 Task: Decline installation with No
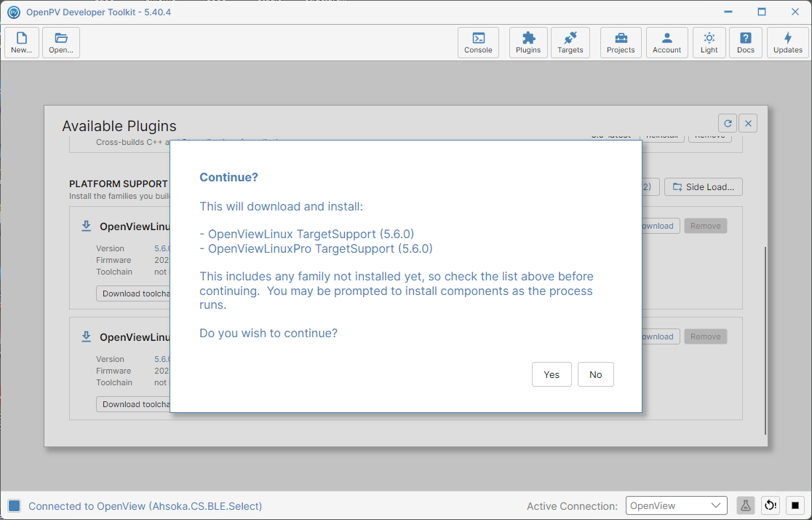(595, 374)
